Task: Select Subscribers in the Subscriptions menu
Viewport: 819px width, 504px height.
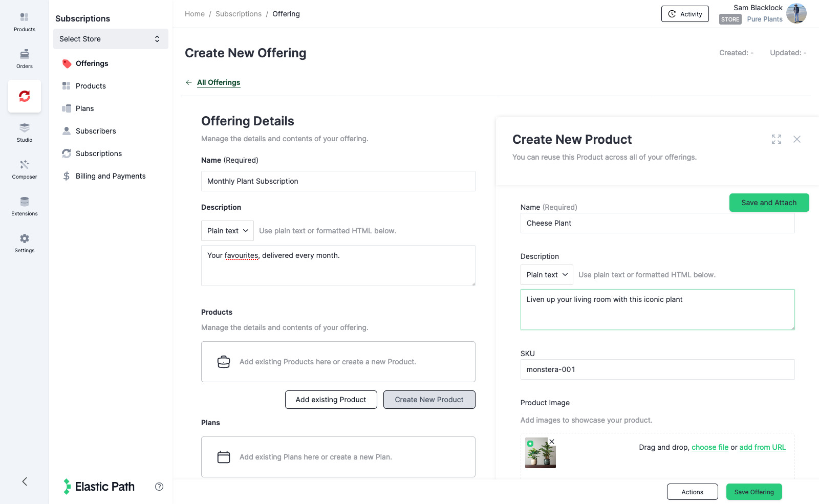Action: [96, 131]
